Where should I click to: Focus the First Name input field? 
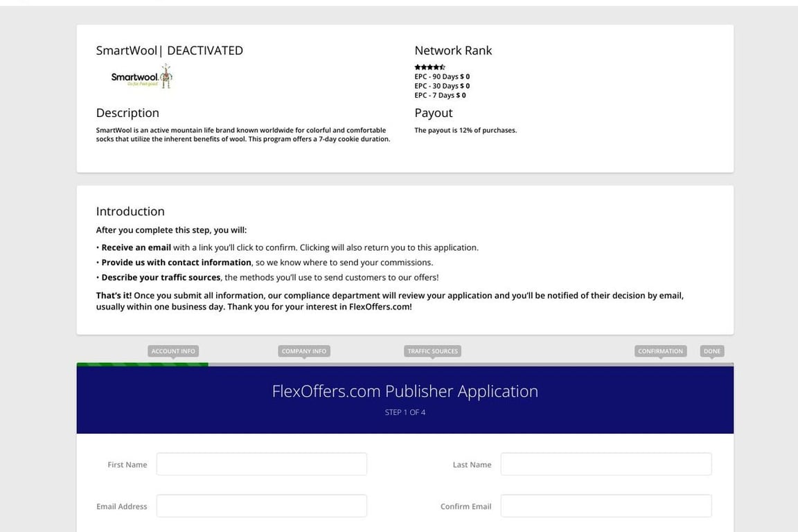(x=262, y=464)
